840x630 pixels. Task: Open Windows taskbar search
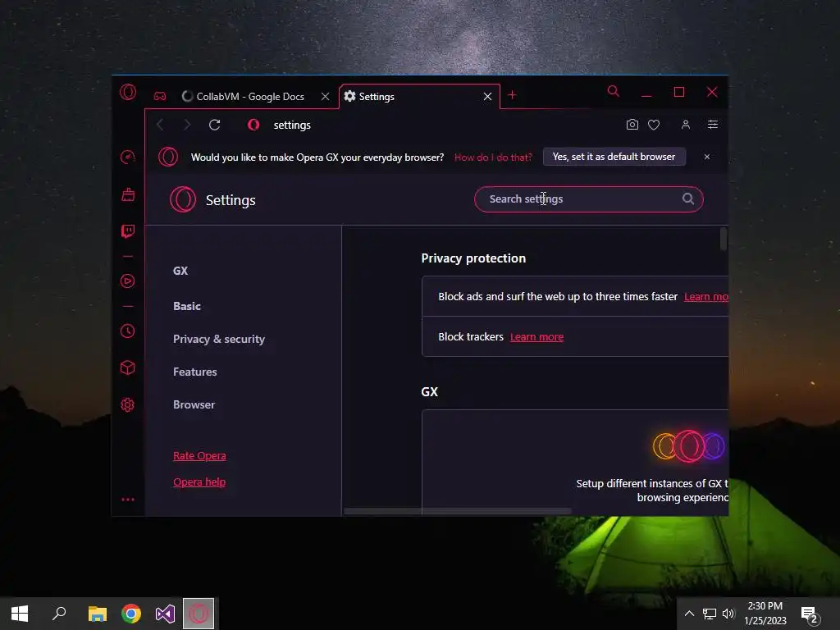click(59, 614)
